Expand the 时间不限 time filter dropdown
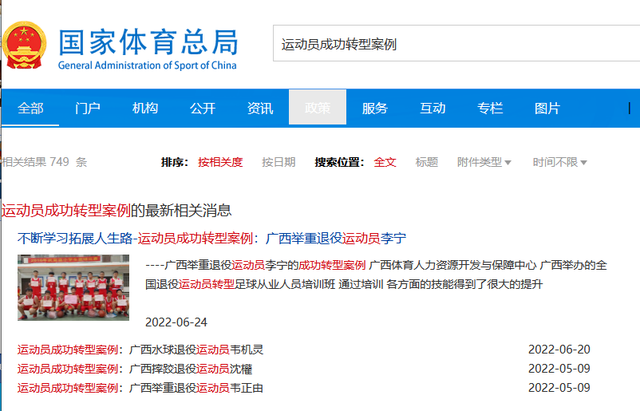Image resolution: width=640 pixels, height=411 pixels. [560, 162]
